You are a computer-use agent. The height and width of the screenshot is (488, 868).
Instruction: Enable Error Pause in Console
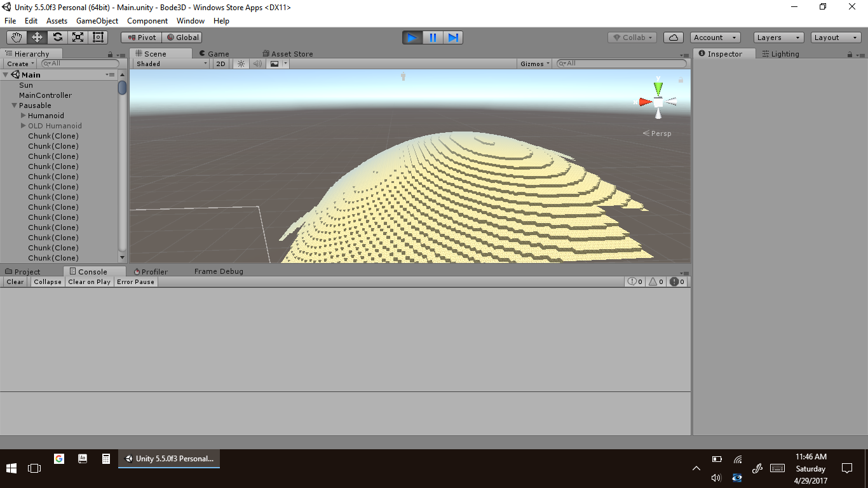(135, 281)
